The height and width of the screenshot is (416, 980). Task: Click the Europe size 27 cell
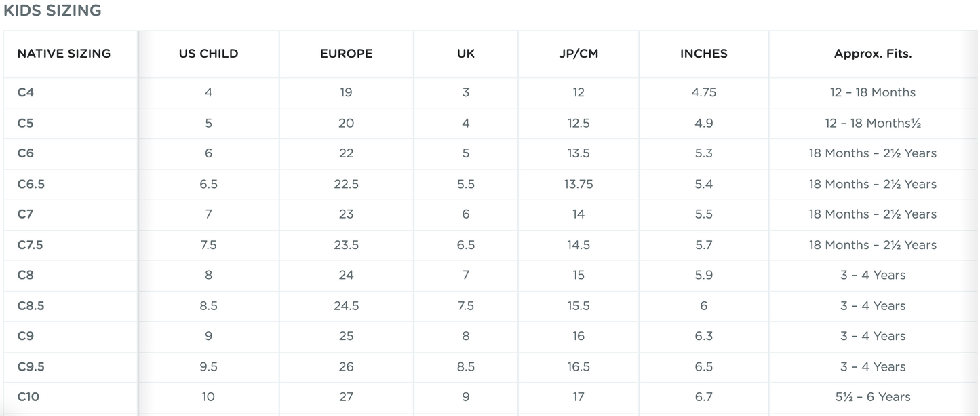346,397
